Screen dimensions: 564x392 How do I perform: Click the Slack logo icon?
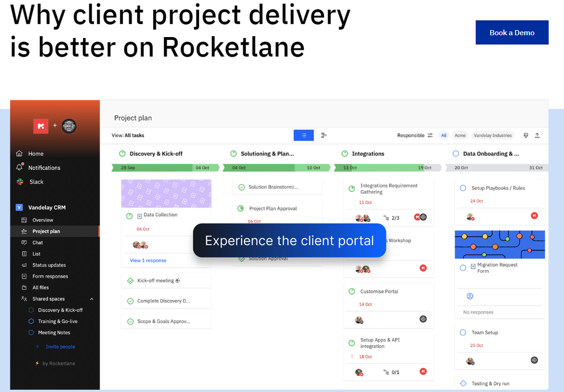tap(19, 182)
